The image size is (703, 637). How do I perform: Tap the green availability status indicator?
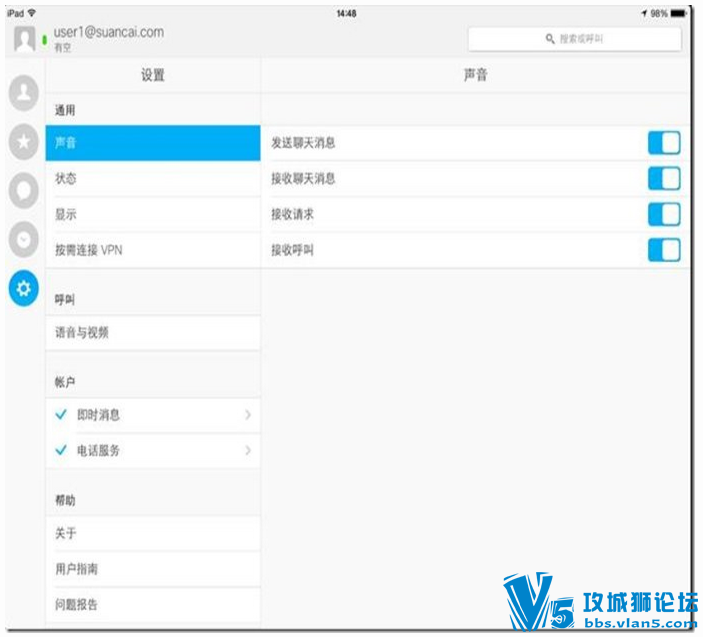click(x=44, y=40)
